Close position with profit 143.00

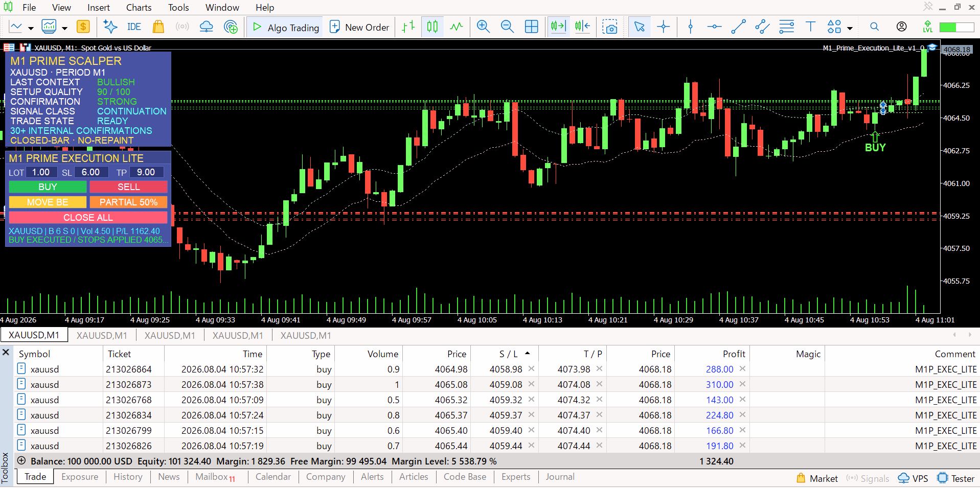click(x=742, y=400)
